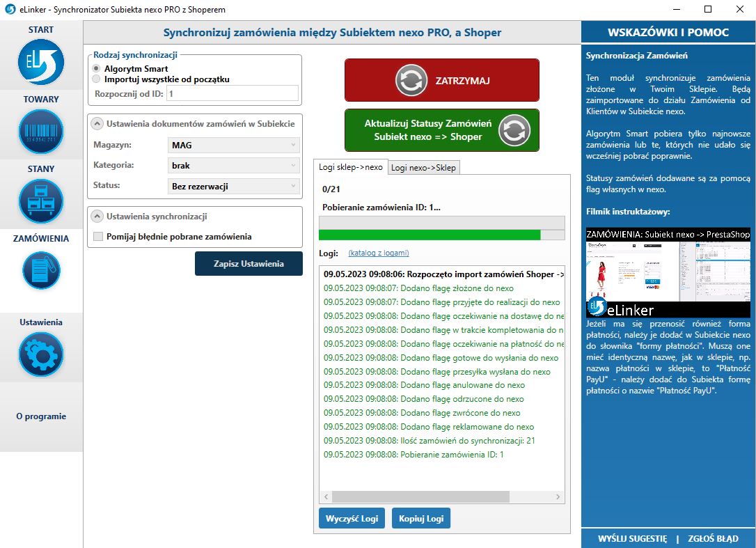This screenshot has width=756, height=548.
Task: Select Importuj wszystkie od początku option
Action: tap(97, 79)
